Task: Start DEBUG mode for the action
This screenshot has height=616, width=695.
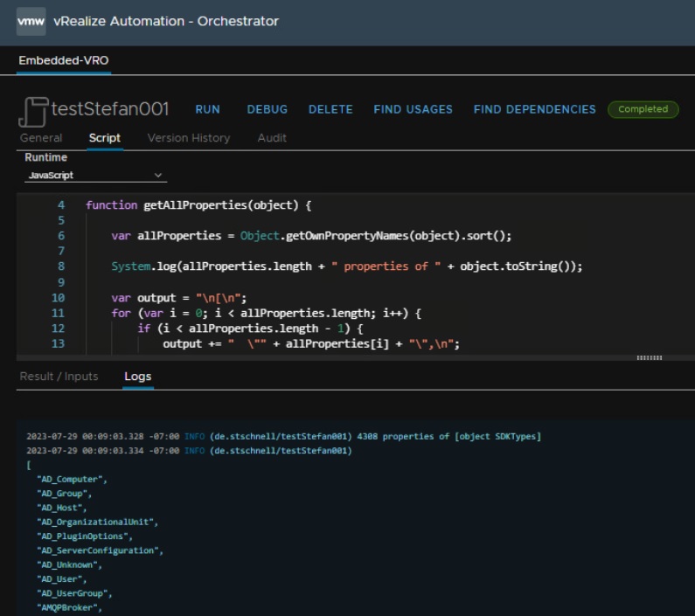Action: click(x=268, y=109)
